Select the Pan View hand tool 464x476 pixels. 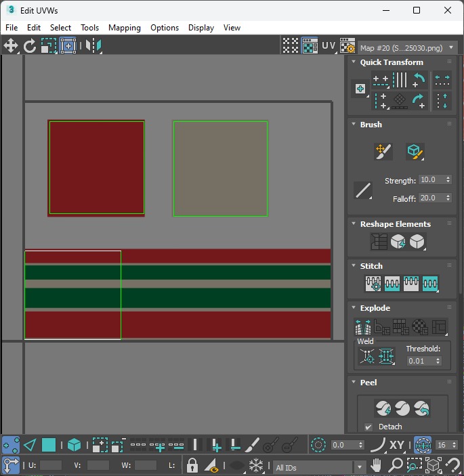pyautogui.click(x=376, y=464)
